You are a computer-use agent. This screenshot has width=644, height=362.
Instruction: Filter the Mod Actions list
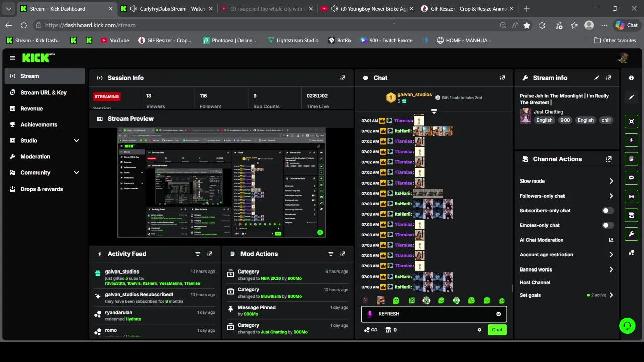[331, 254]
